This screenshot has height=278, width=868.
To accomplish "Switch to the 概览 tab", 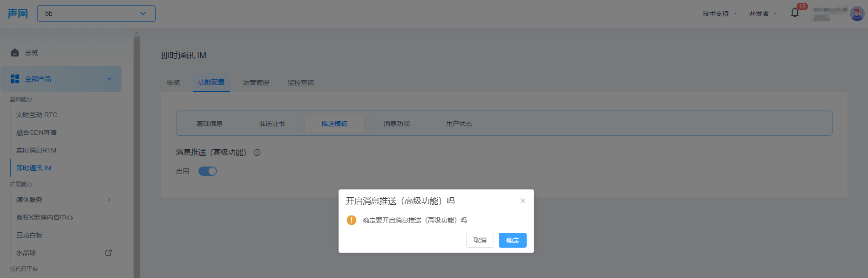I will tap(173, 83).
